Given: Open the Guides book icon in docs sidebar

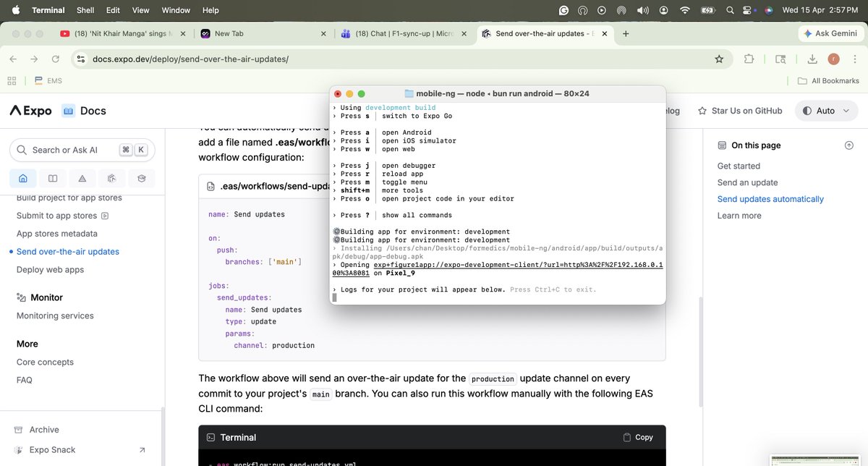Looking at the screenshot, I should point(53,178).
